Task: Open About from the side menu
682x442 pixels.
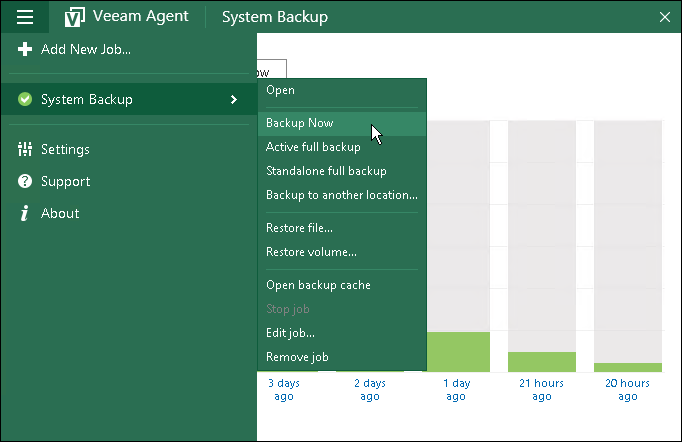Action: tap(129, 213)
